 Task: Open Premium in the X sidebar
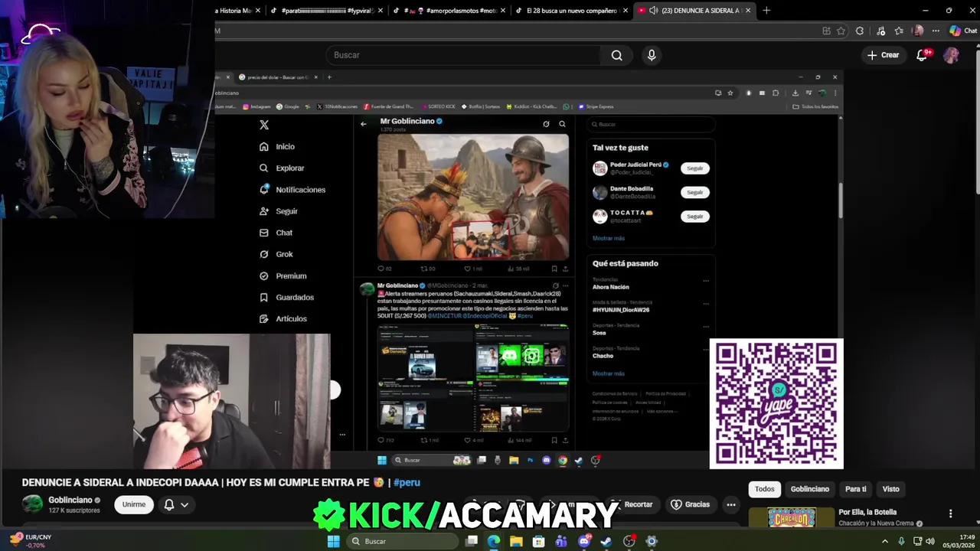[283, 275]
